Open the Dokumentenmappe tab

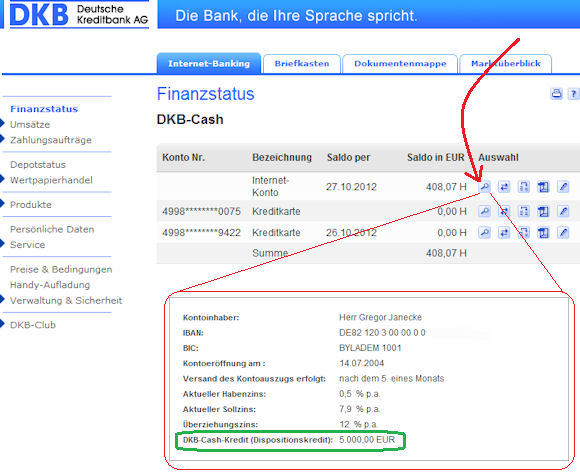[400, 64]
